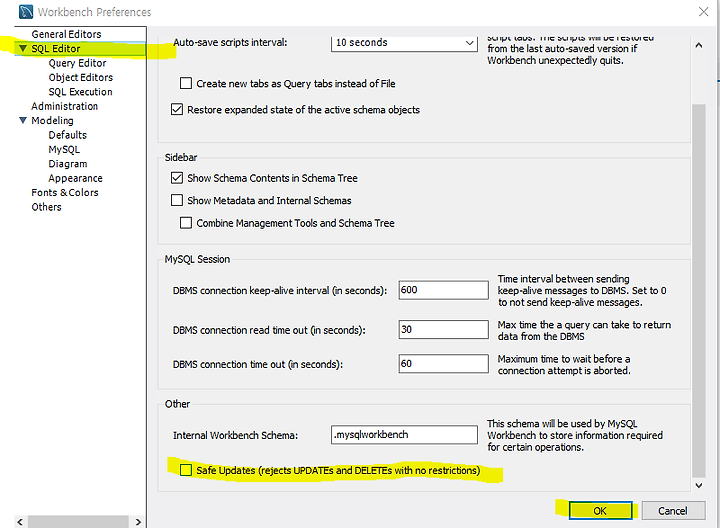Click the 'DBMS connection time out (in seconds)' label
The width and height of the screenshot is (720, 528).
pyautogui.click(x=258, y=364)
